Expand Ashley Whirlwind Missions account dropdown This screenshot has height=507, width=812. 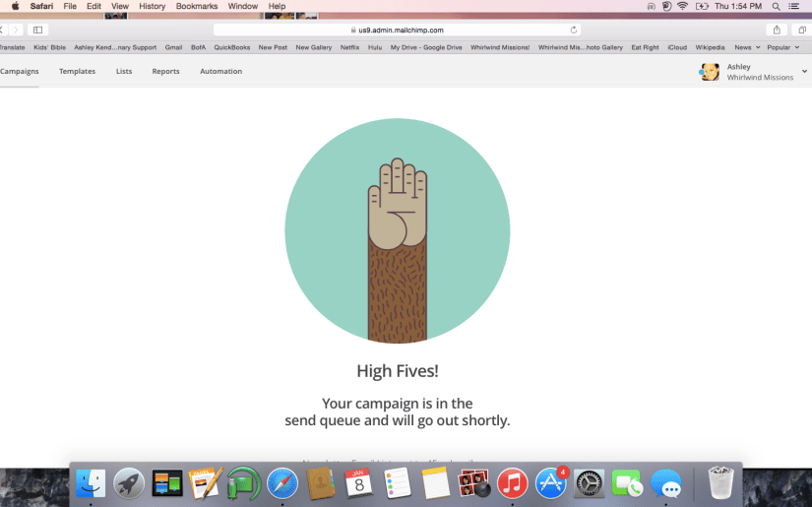point(804,72)
